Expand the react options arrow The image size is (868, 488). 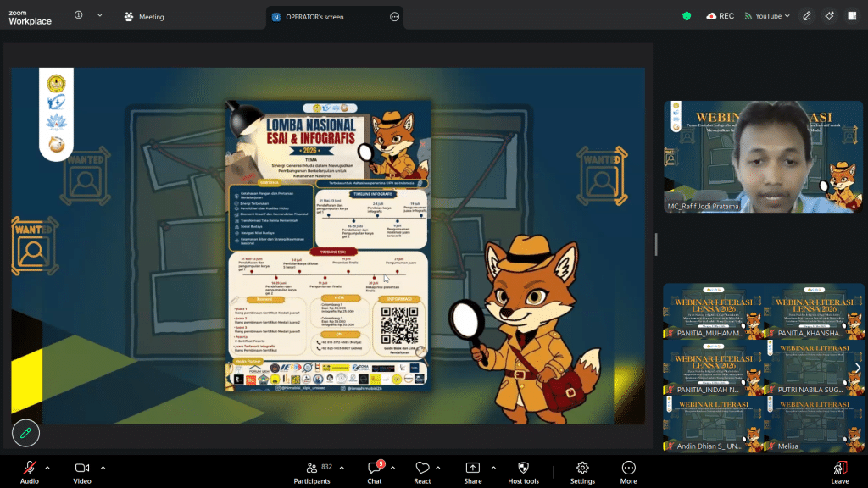coord(438,468)
